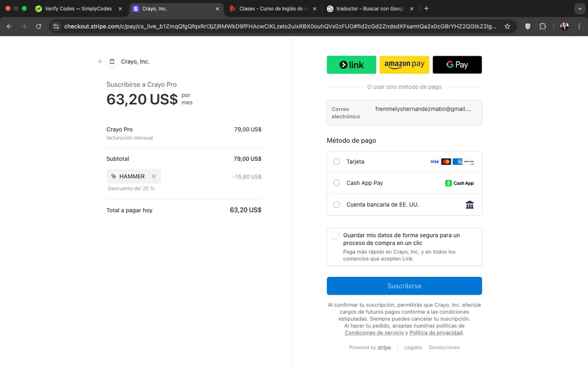Click the Crayo store icon
Image resolution: width=588 pixels, height=368 pixels.
tap(112, 62)
